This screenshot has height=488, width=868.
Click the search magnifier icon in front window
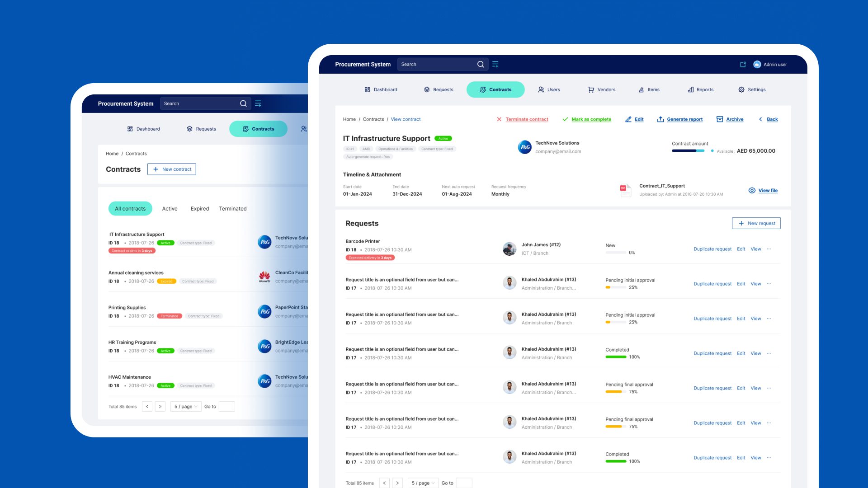click(x=481, y=64)
